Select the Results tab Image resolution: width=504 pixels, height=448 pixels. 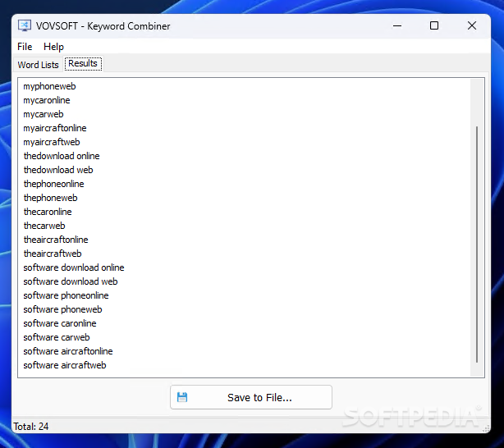[83, 64]
